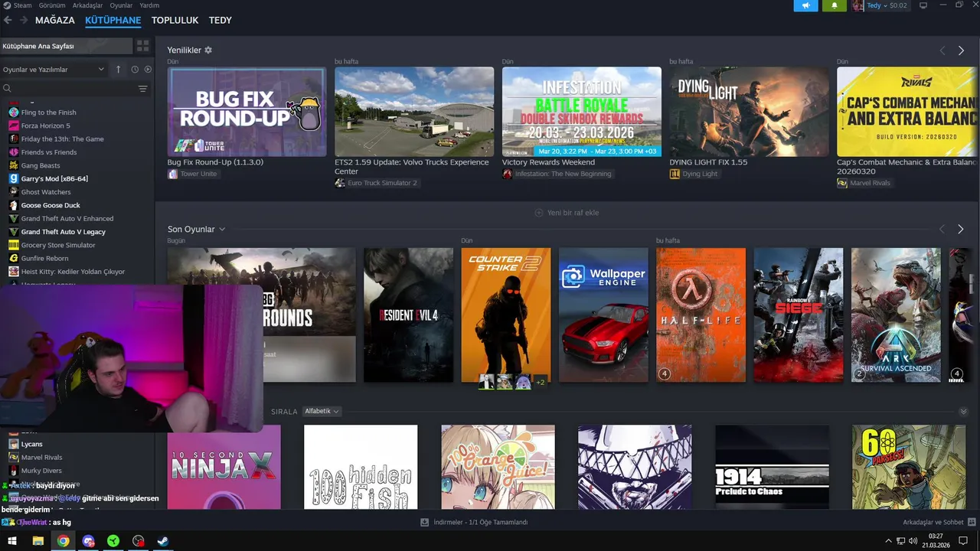Open the Görünüm menu
The height and width of the screenshot is (551, 980).
point(52,5)
